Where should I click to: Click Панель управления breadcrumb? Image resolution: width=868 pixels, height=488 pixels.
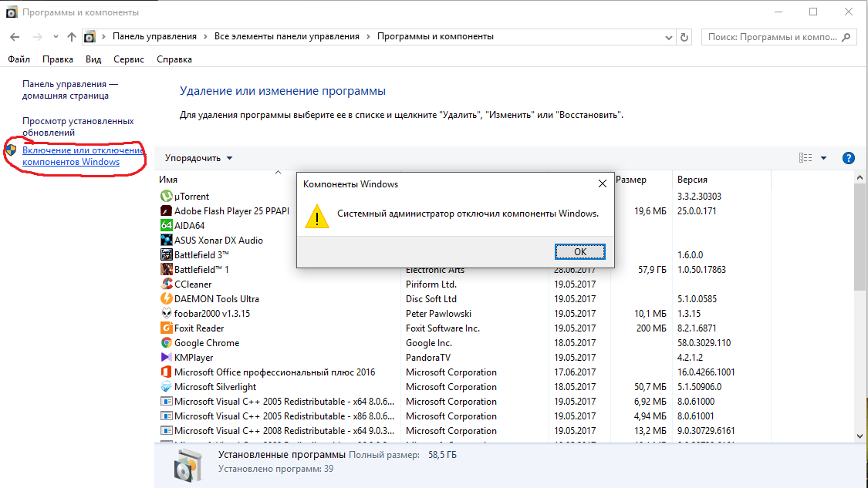[154, 36]
